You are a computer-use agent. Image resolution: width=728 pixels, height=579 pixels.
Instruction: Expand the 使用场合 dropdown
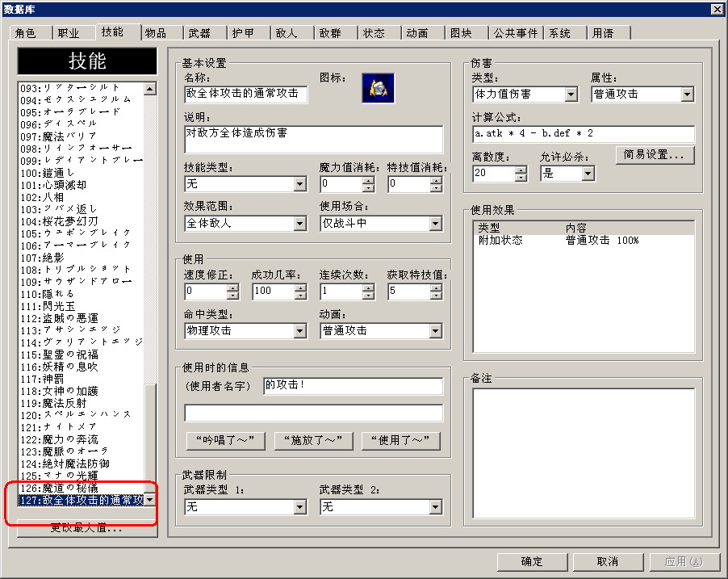point(435,224)
